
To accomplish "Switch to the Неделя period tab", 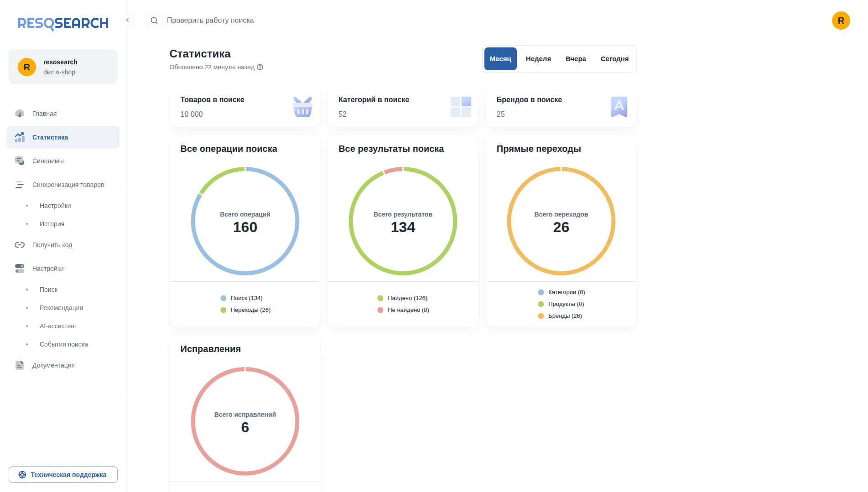I will pyautogui.click(x=538, y=59).
